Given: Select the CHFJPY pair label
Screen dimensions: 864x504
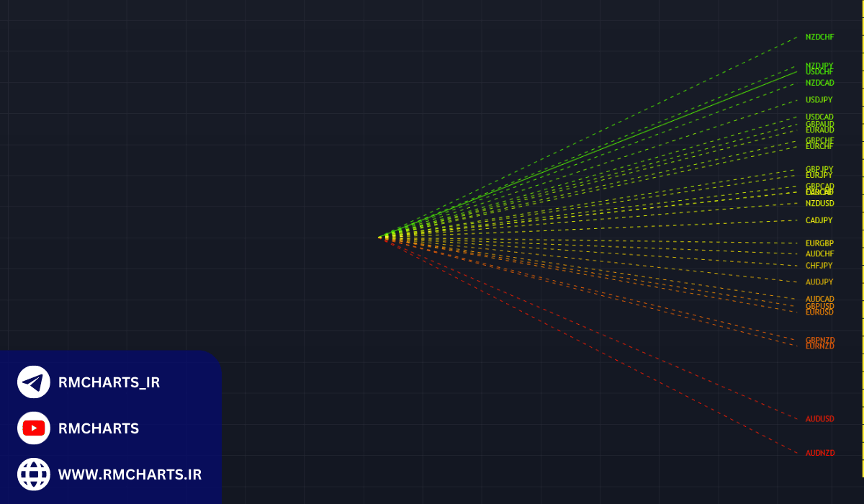Looking at the screenshot, I should click(x=819, y=266).
